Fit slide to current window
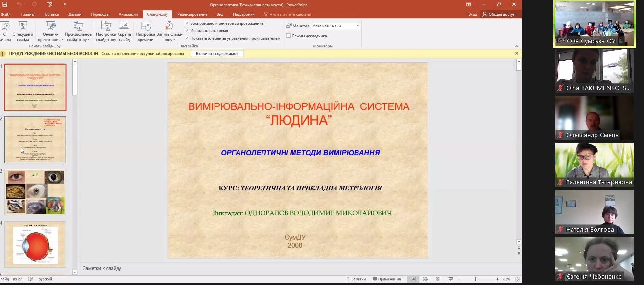The width and height of the screenshot is (644, 285). pyautogui.click(x=517, y=279)
